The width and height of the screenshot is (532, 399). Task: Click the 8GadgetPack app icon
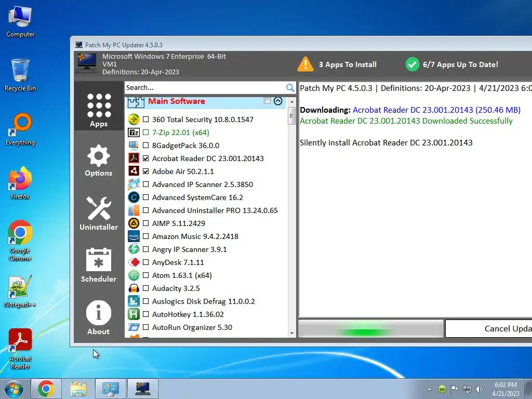(134, 145)
